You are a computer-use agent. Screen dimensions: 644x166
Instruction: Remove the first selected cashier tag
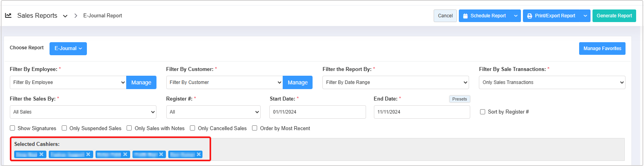pyautogui.click(x=41, y=154)
